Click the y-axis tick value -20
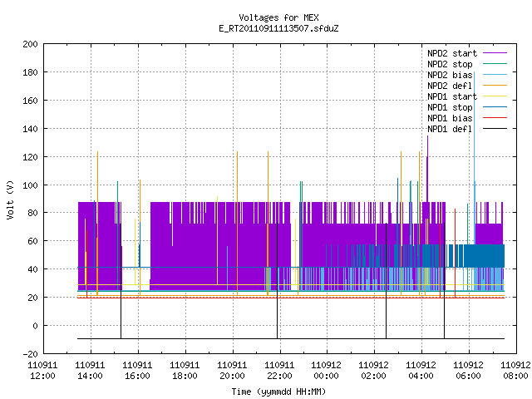532x399 pixels. (30, 354)
